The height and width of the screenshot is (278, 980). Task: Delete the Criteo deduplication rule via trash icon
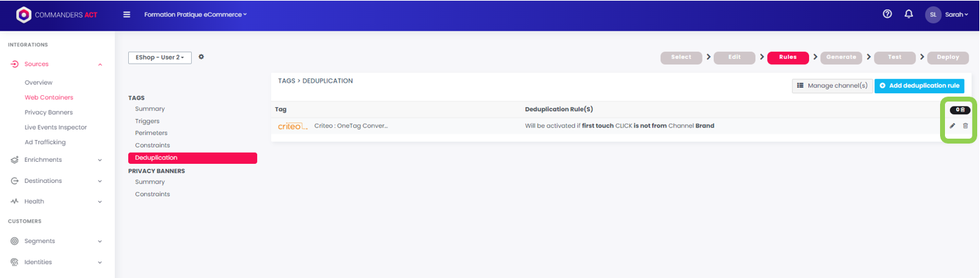point(965,126)
